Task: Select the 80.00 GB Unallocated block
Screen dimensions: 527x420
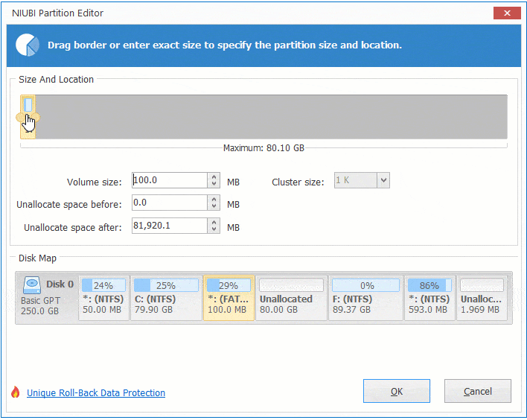Action: point(291,298)
